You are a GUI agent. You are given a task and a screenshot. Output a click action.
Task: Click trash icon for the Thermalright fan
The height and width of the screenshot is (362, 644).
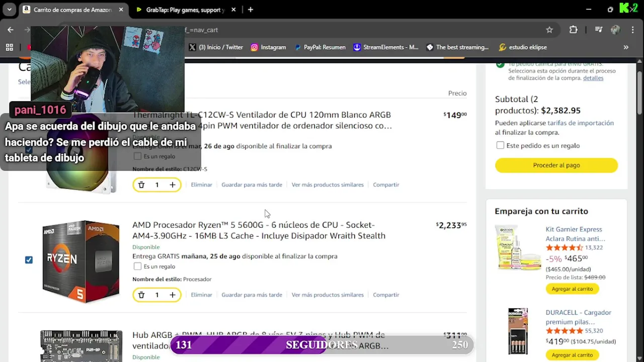click(x=141, y=185)
